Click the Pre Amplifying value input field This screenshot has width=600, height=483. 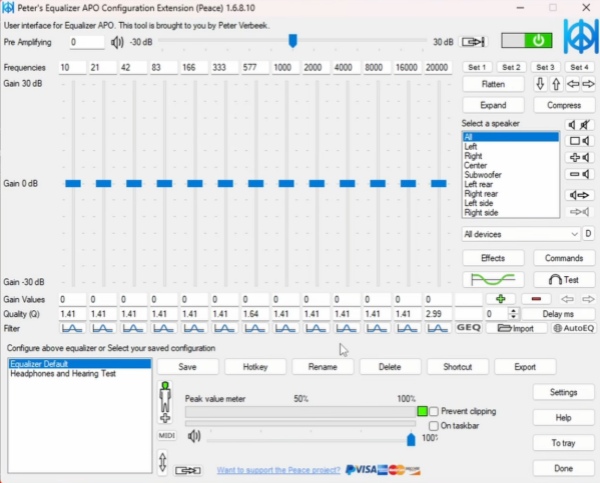[x=87, y=42]
